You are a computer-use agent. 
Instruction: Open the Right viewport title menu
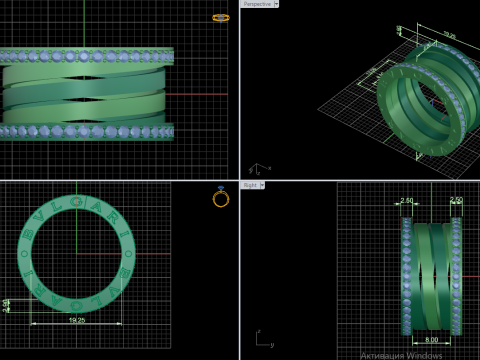(250, 185)
